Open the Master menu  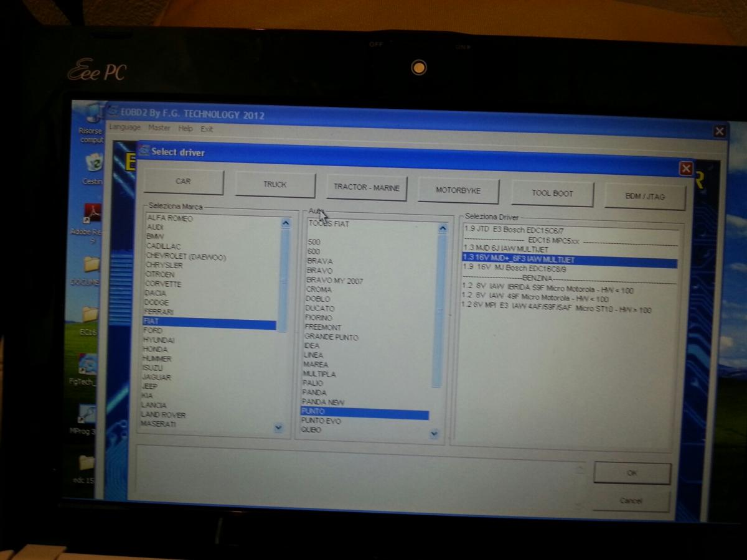pos(159,128)
